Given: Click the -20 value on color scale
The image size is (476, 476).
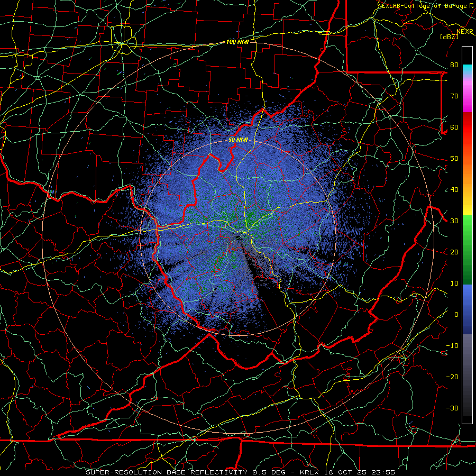Looking at the screenshot, I should pos(452,377).
